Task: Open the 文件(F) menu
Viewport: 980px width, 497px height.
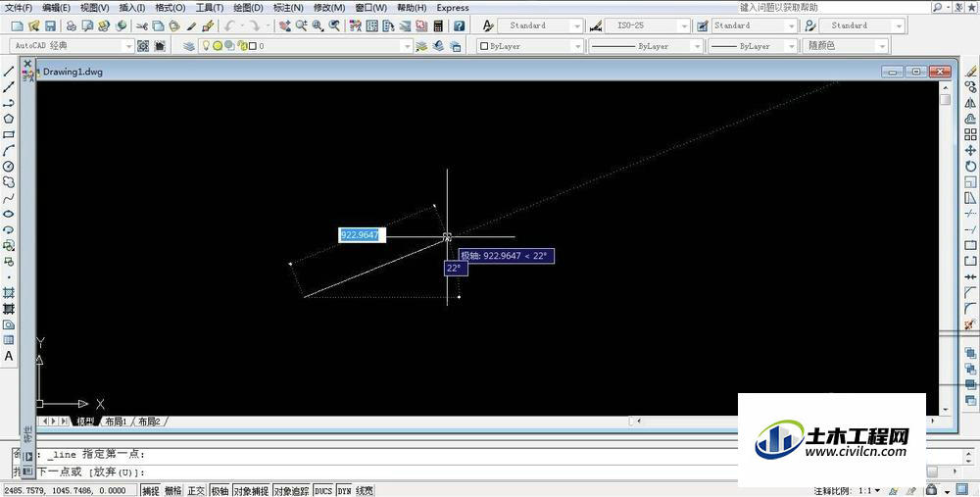Action: (18, 8)
